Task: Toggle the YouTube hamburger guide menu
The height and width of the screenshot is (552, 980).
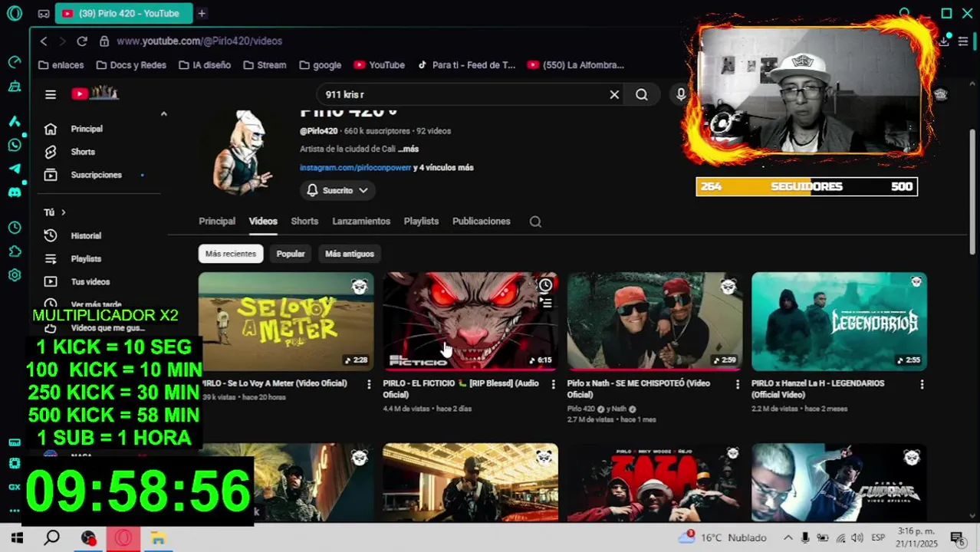Action: coord(51,94)
